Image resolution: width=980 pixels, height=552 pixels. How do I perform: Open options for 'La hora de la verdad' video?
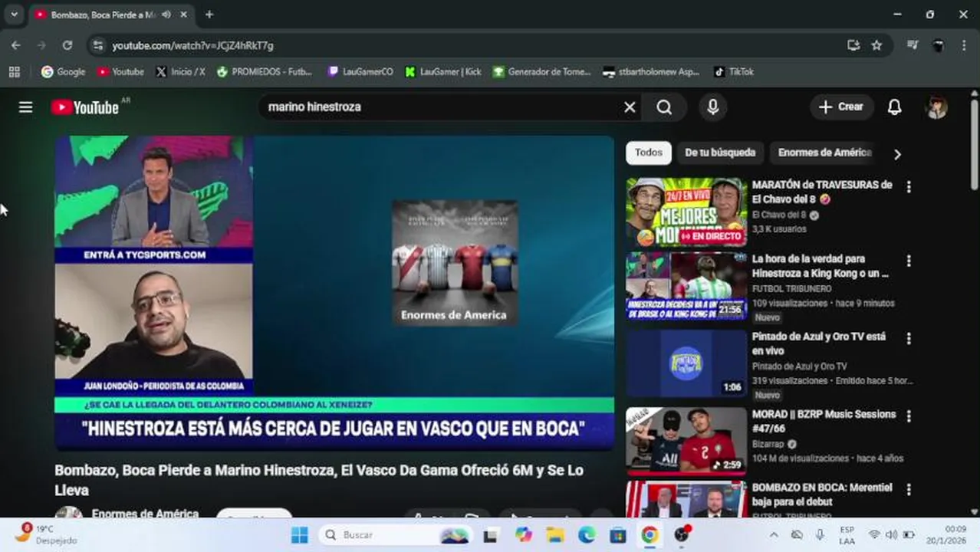pos(909,261)
